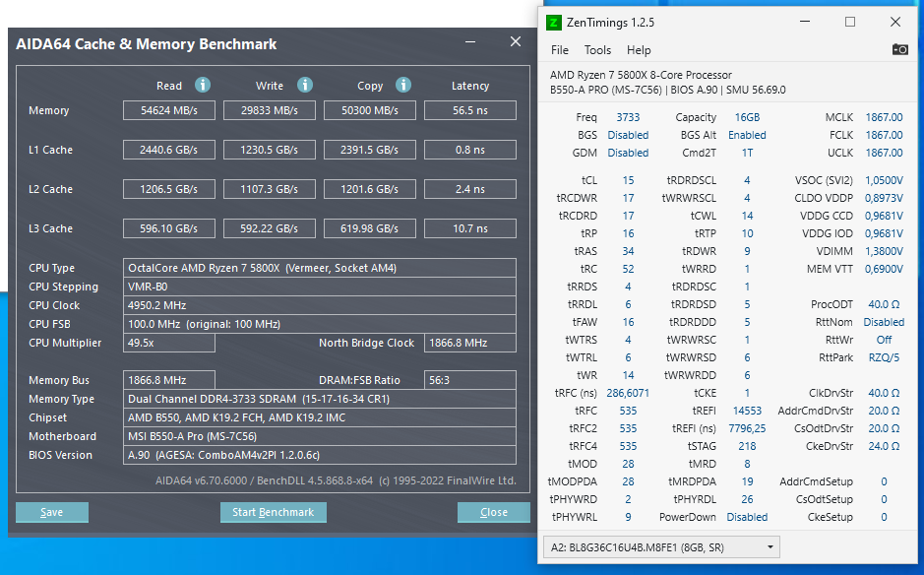Click the Freq value 3733 in ZenTimings
The width and height of the screenshot is (924, 575).
(628, 117)
